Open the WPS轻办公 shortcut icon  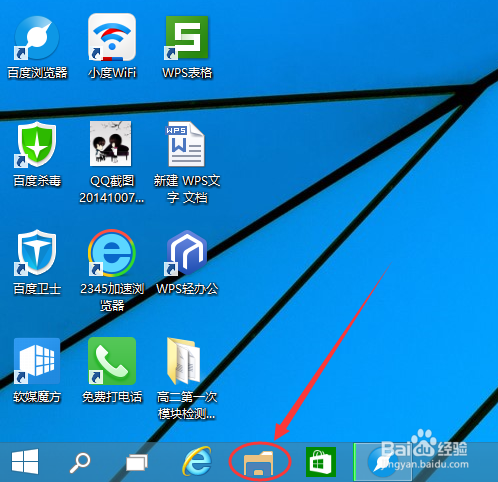[187, 253]
